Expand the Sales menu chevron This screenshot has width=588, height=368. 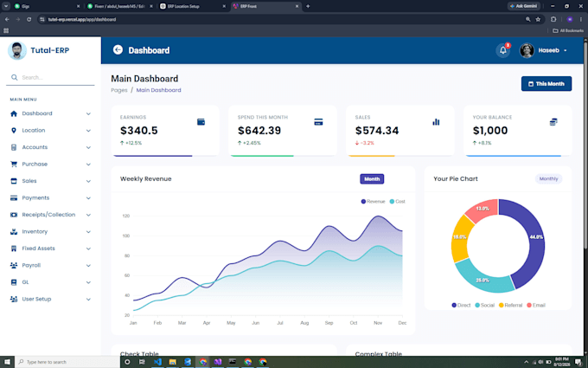click(88, 181)
